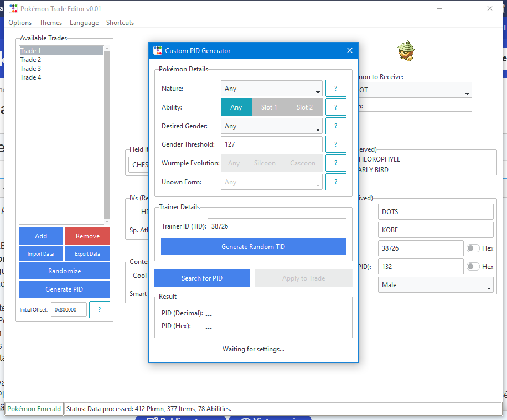The image size is (507, 420).
Task: Click the help icon beside Ability
Action: 335,107
